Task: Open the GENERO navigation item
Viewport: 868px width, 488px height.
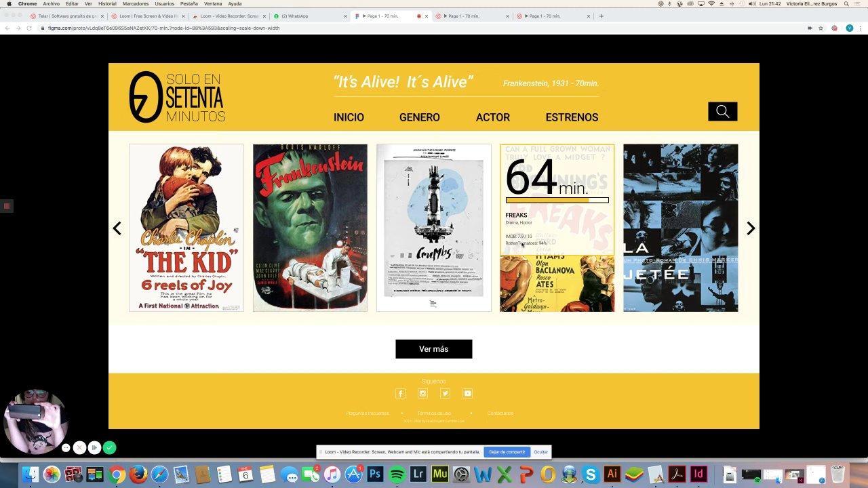Action: (x=419, y=117)
